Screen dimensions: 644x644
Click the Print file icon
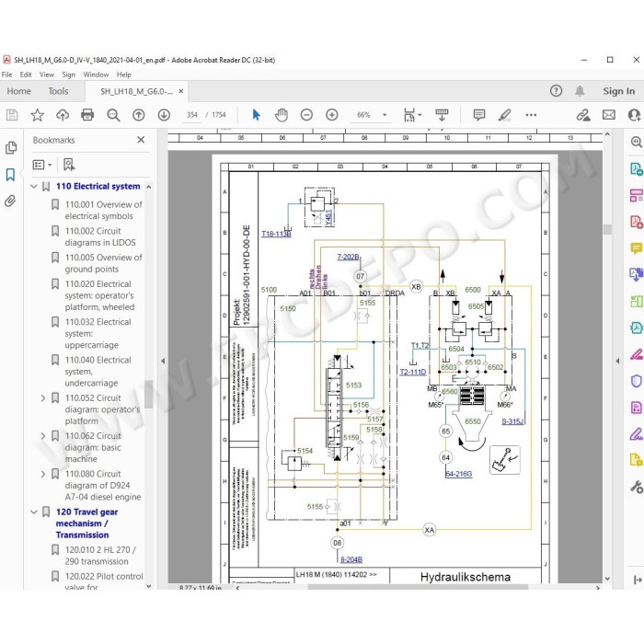(x=87, y=115)
